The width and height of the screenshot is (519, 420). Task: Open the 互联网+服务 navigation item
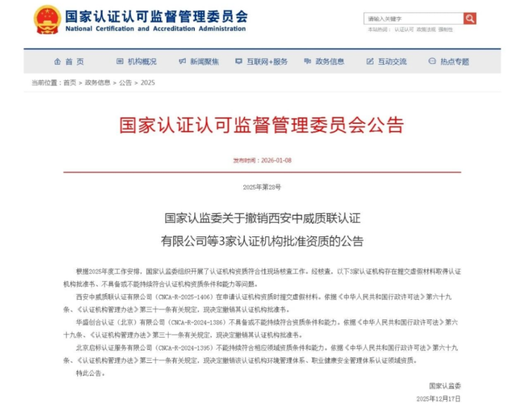coord(267,62)
